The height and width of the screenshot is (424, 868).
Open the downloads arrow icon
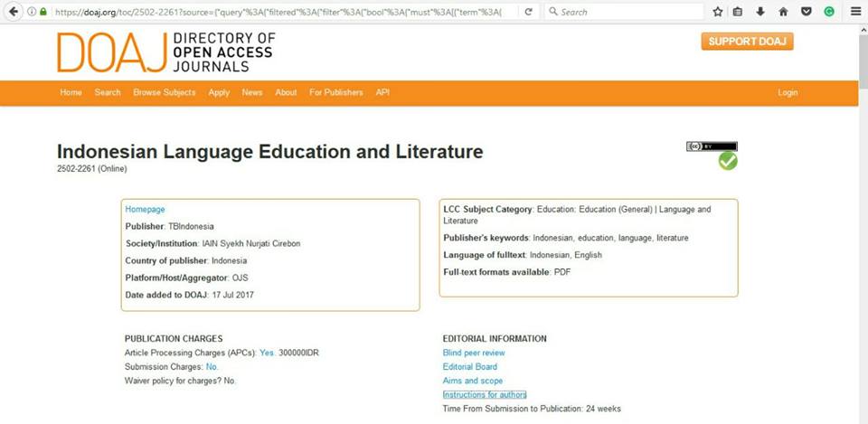(760, 11)
